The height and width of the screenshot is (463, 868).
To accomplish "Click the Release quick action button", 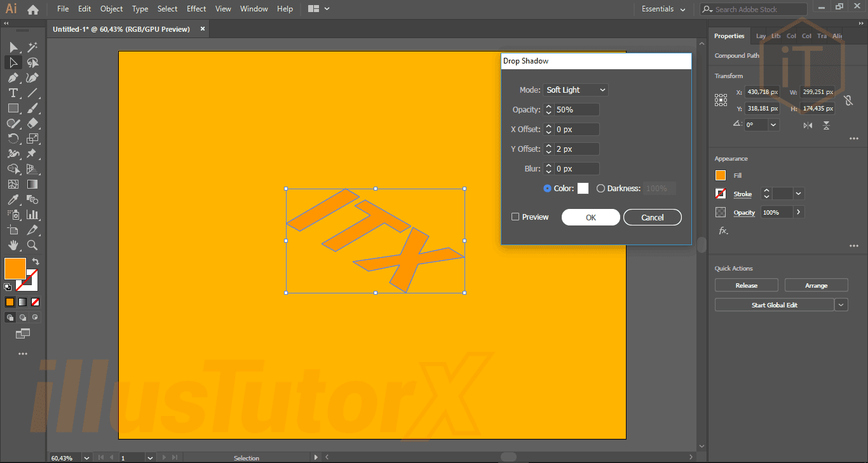I will (747, 285).
